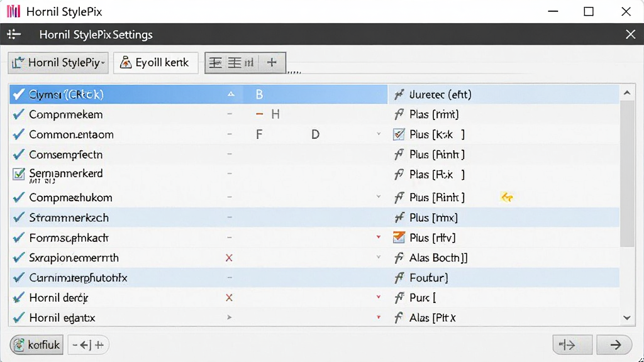Click the bars icon in toolbar group

[249, 63]
